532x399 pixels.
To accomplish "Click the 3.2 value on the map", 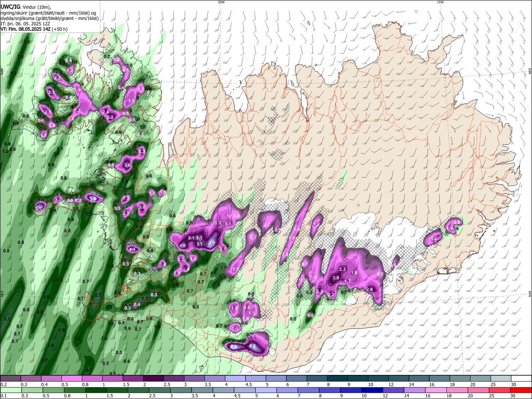I will pos(110,118).
